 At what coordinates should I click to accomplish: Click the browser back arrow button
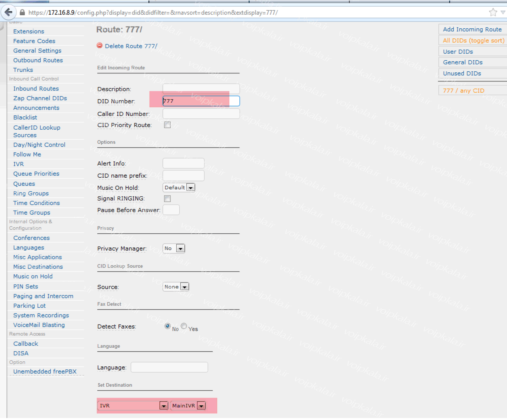8,12
